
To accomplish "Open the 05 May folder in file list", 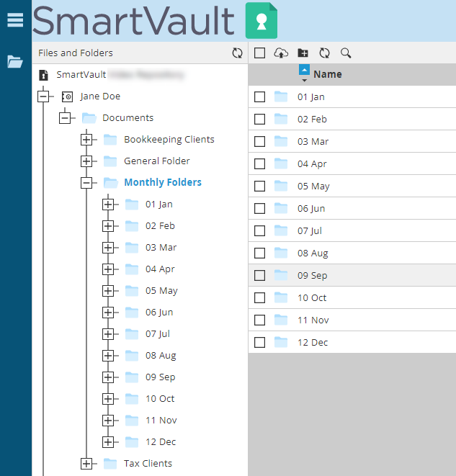I will tap(313, 186).
